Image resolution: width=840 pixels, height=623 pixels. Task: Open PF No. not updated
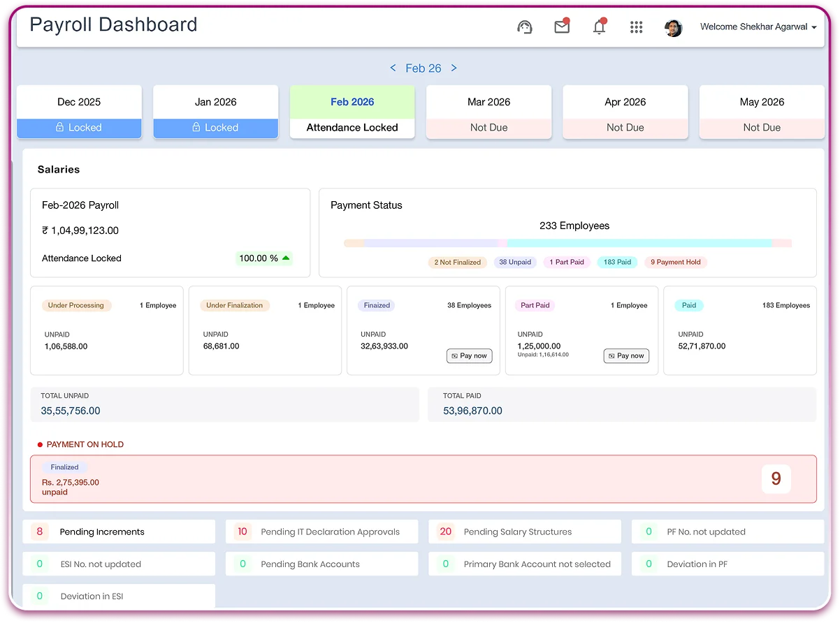point(728,532)
